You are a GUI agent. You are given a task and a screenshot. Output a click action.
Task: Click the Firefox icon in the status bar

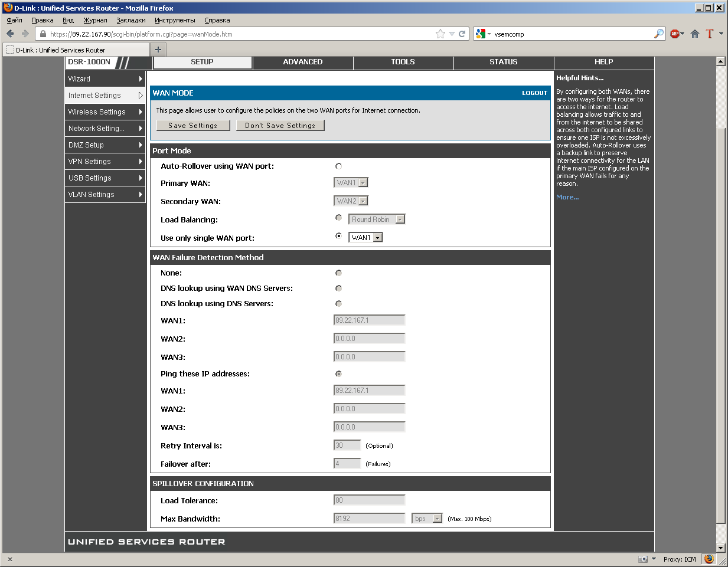pos(709,559)
